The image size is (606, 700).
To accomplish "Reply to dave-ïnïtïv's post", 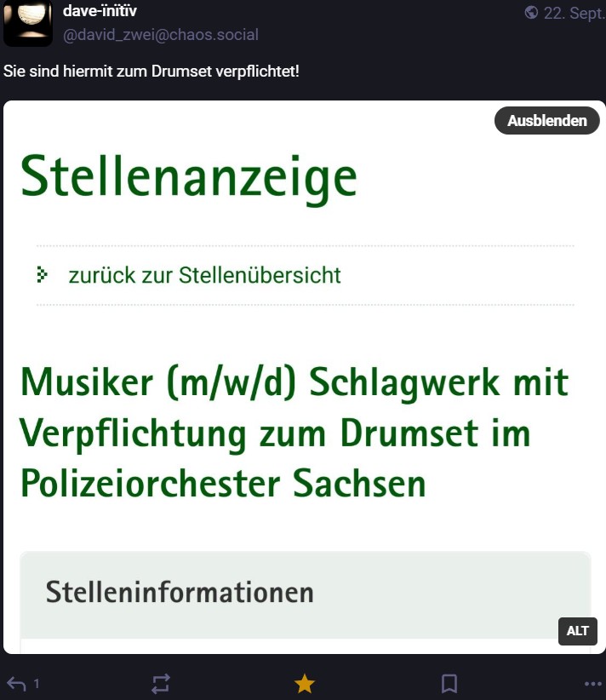I will point(16,683).
